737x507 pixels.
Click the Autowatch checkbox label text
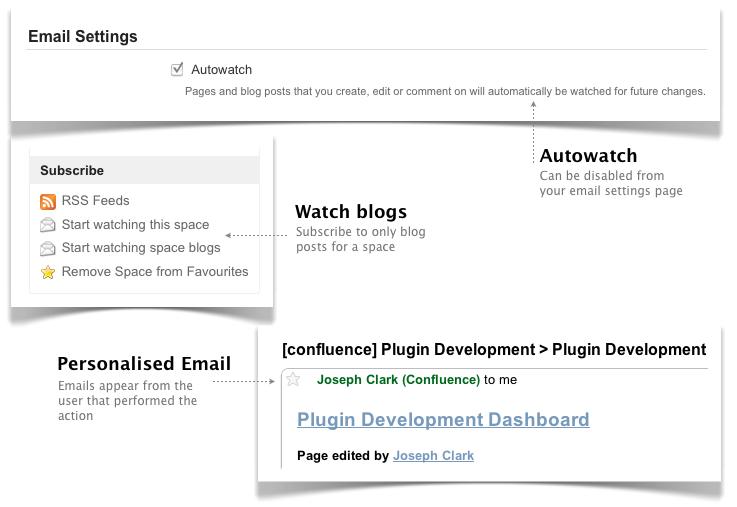coord(221,70)
